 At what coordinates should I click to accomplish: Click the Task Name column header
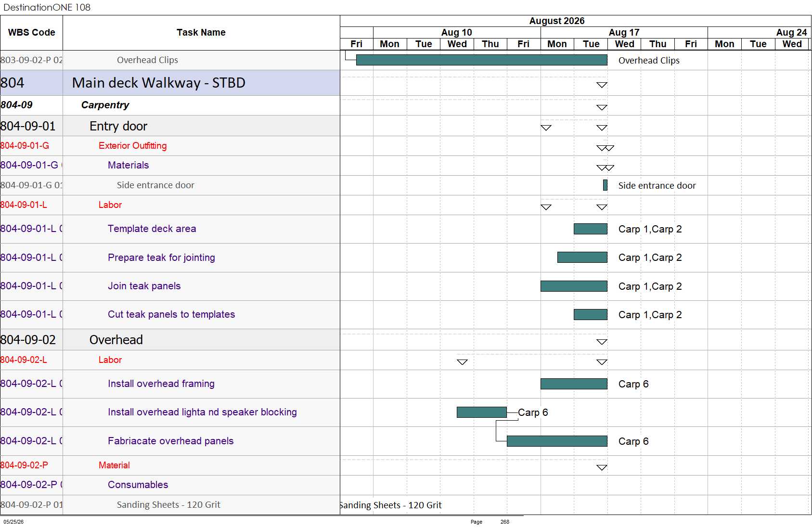(x=201, y=33)
